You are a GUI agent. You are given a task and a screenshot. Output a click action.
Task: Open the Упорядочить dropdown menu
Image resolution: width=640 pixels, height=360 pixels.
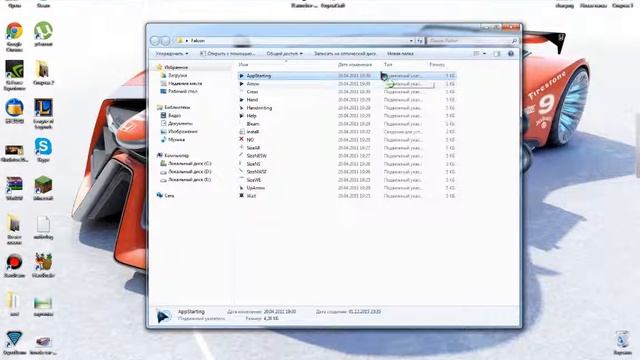click(x=172, y=53)
